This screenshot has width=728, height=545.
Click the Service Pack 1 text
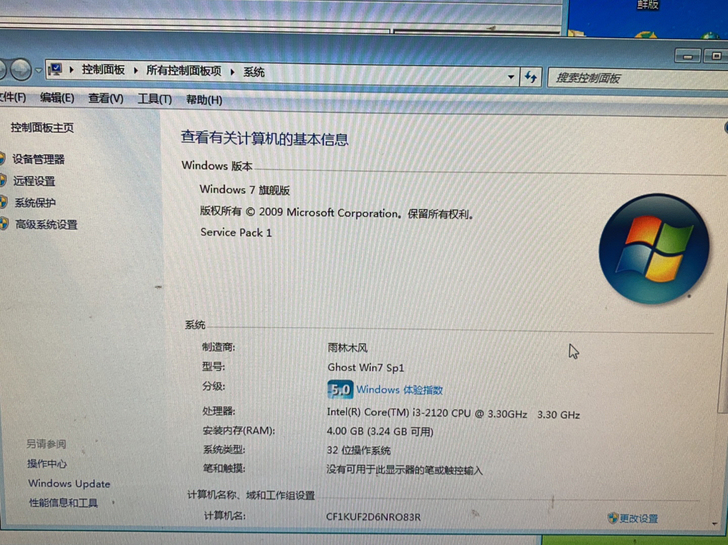click(236, 232)
